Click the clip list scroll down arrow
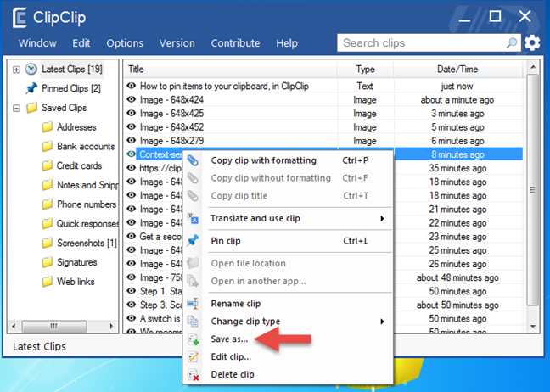 pos(533,327)
